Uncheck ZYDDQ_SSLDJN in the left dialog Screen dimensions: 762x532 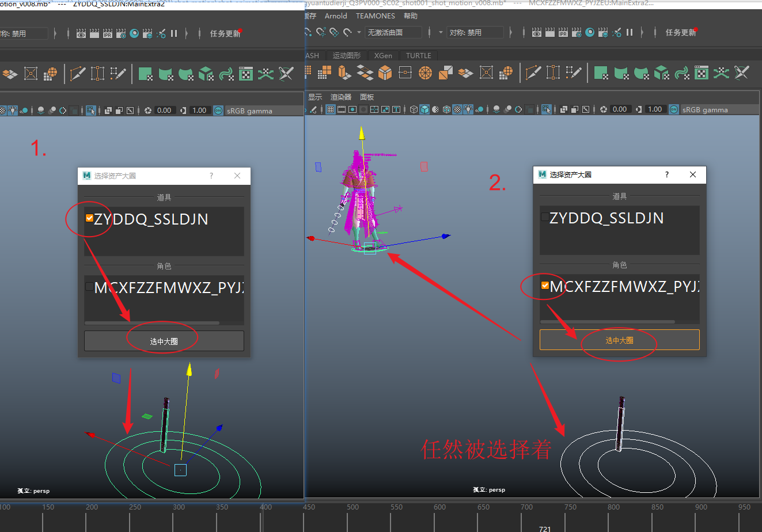pyautogui.click(x=89, y=218)
